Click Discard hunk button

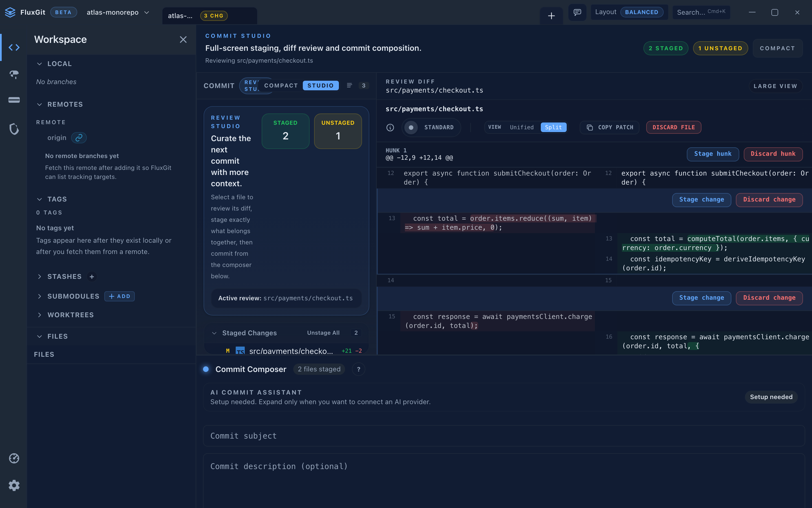coord(773,154)
